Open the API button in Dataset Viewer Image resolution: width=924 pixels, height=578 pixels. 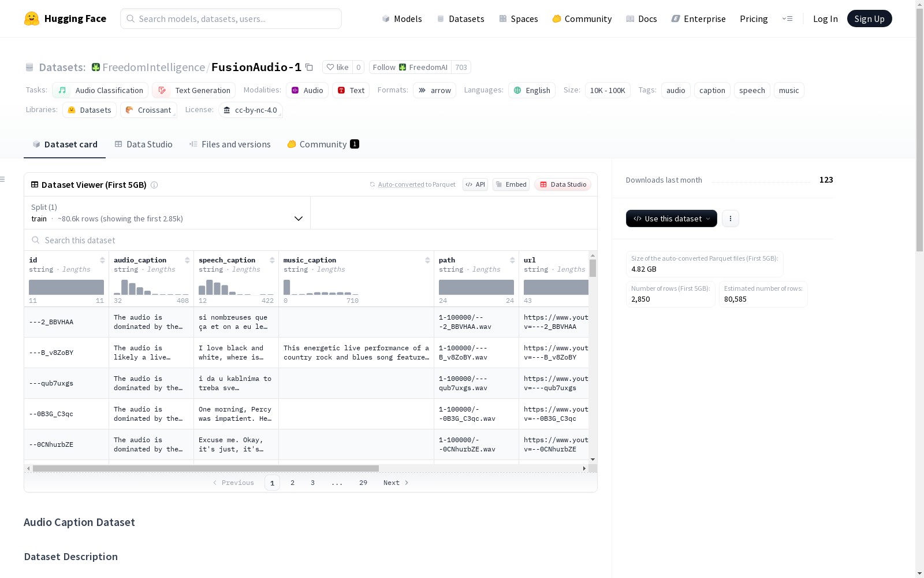[x=475, y=184]
